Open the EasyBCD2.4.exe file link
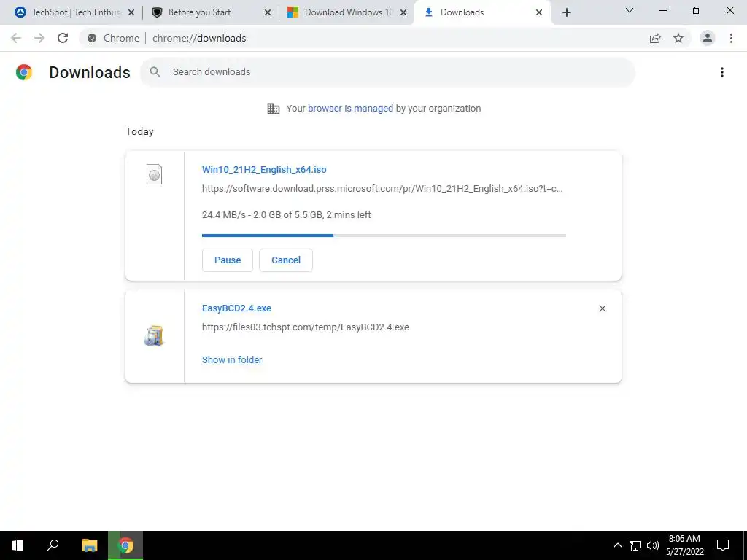The image size is (747, 560). pyautogui.click(x=236, y=308)
